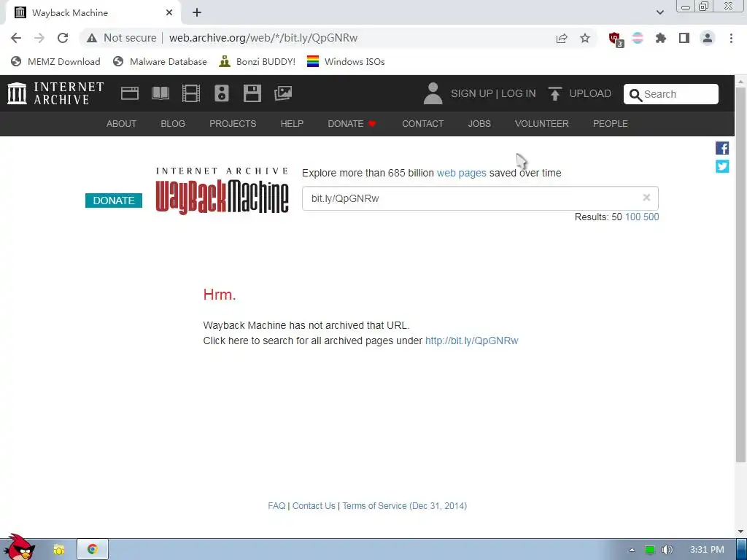Go back in browser history
This screenshot has height=560, width=747.
click(16, 38)
